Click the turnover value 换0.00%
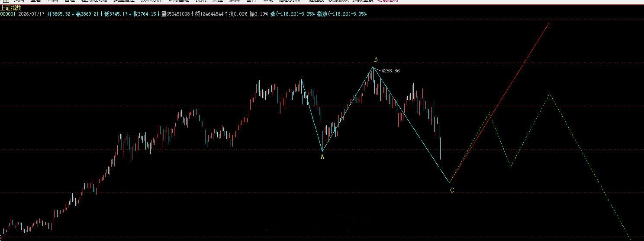Image resolution: width=644 pixels, height=241 pixels. 238,14
